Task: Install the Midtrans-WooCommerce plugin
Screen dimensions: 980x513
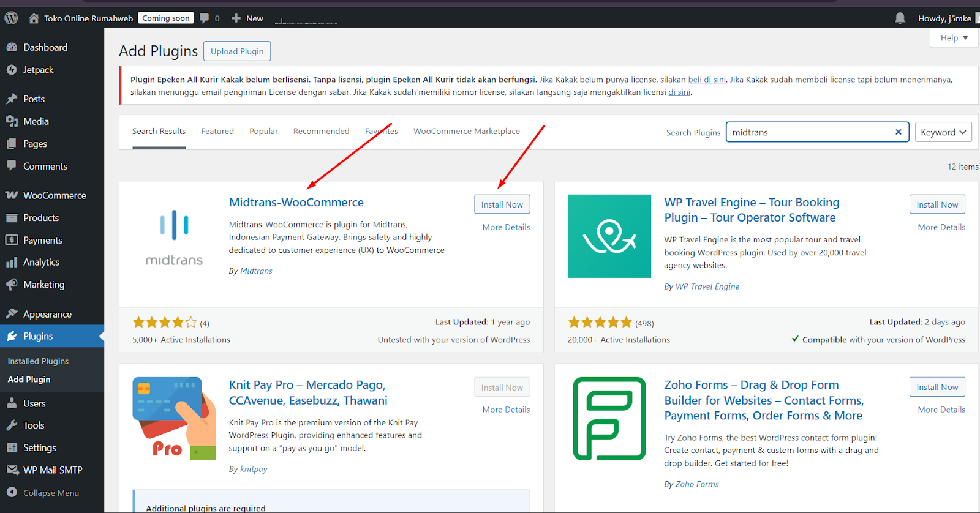Action: pos(502,204)
